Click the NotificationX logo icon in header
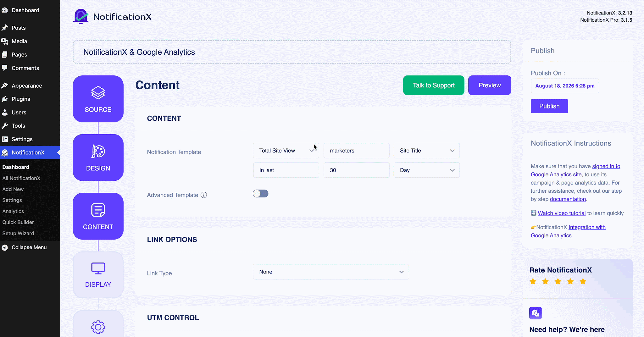The height and width of the screenshot is (337, 644). (x=81, y=16)
